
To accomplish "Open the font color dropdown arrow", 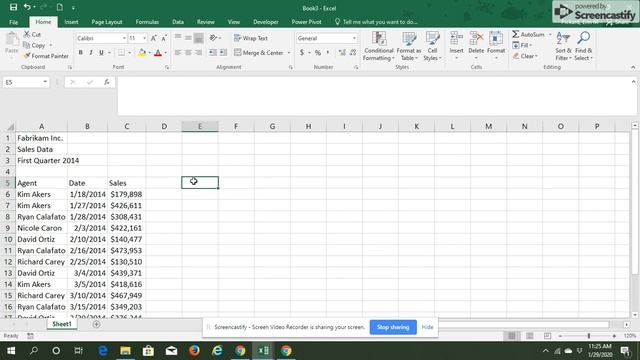I will [165, 53].
